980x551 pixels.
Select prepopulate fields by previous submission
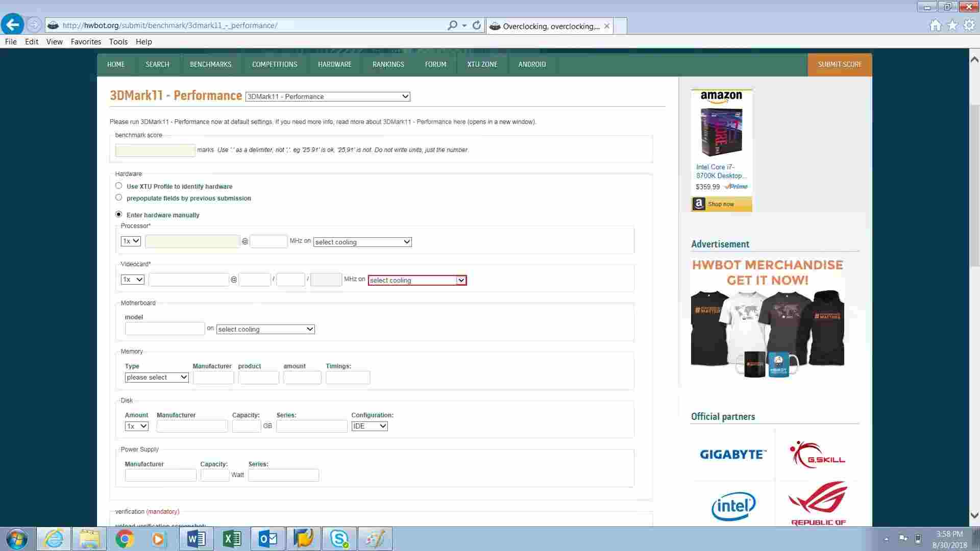(x=119, y=197)
